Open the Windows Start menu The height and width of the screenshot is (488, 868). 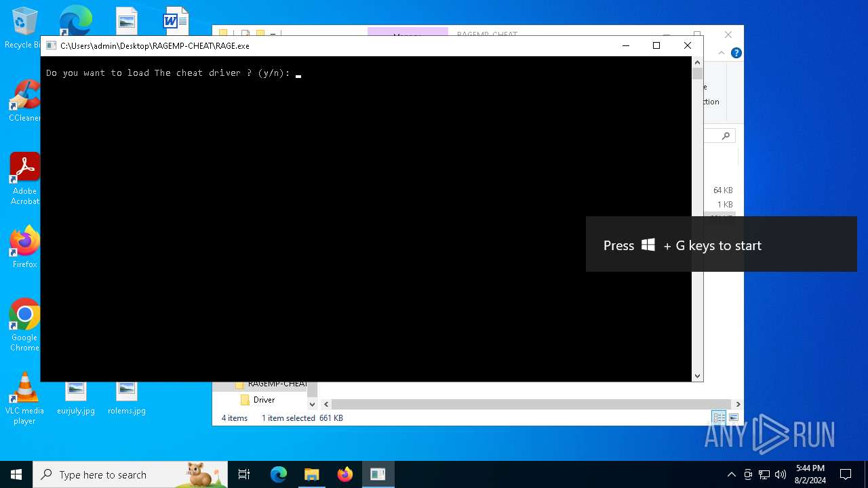click(16, 474)
